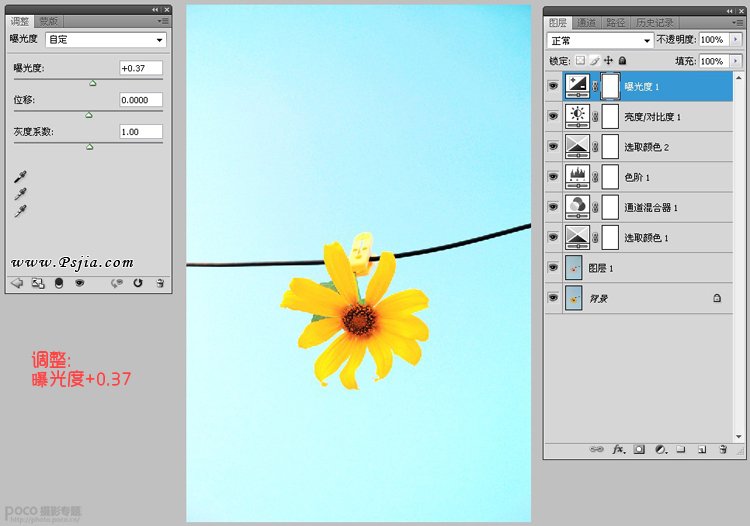Click the link layers icon
750x526 pixels.
(x=596, y=449)
